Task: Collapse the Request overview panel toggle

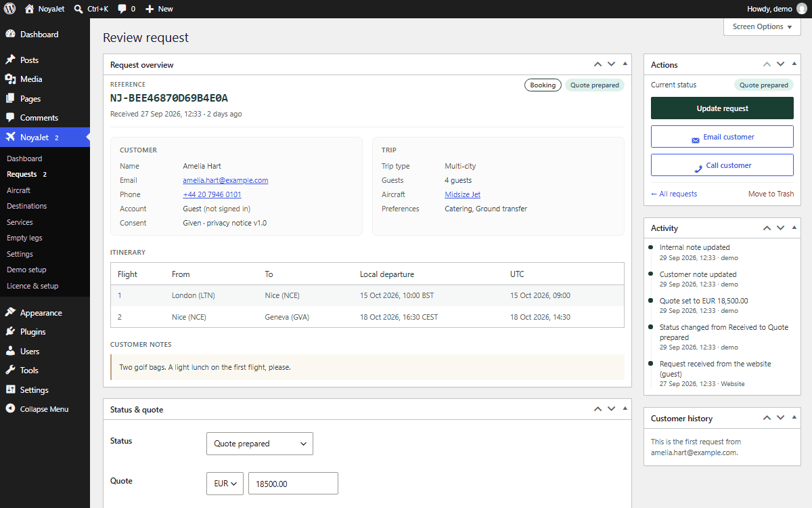Action: point(625,64)
